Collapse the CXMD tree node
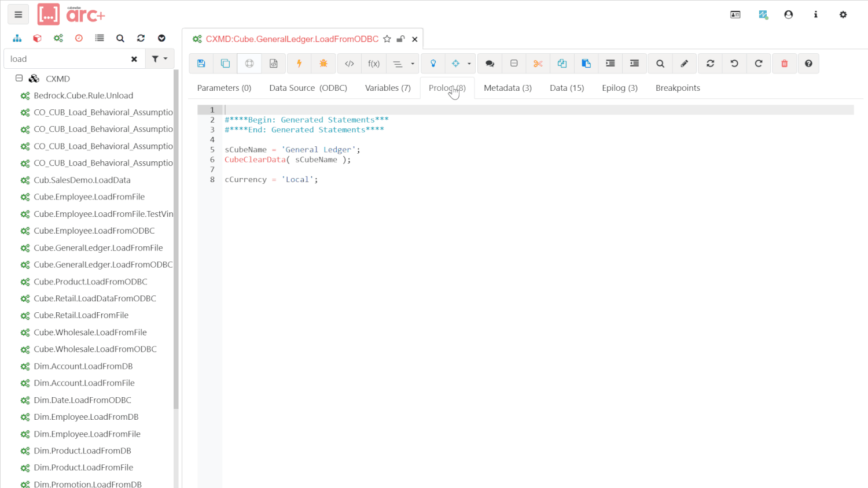This screenshot has width=868, height=488. [x=19, y=78]
